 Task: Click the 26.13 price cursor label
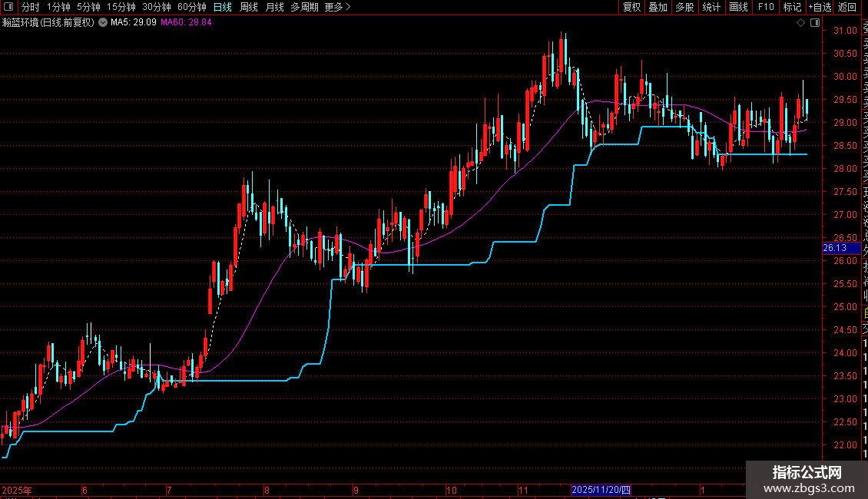pyautogui.click(x=841, y=249)
